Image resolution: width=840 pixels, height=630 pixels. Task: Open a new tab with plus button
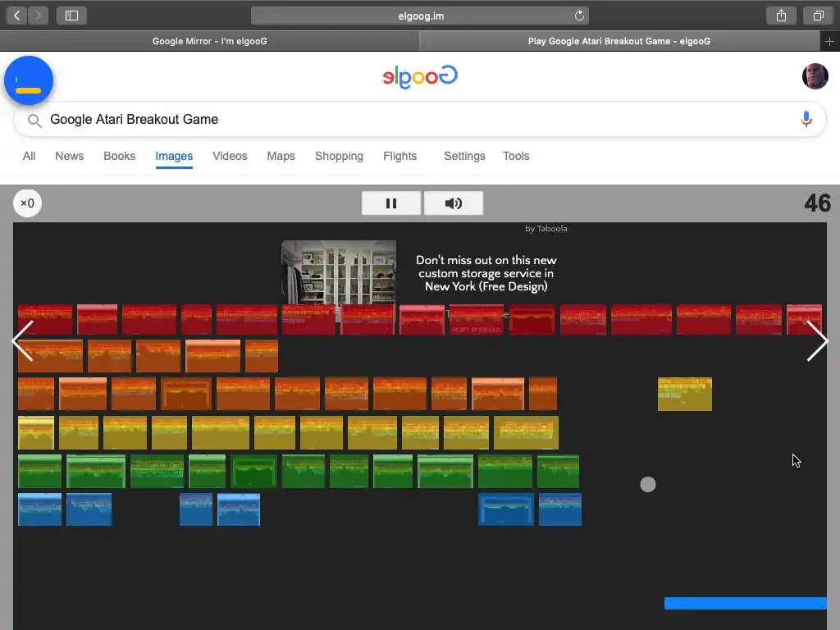click(x=829, y=41)
